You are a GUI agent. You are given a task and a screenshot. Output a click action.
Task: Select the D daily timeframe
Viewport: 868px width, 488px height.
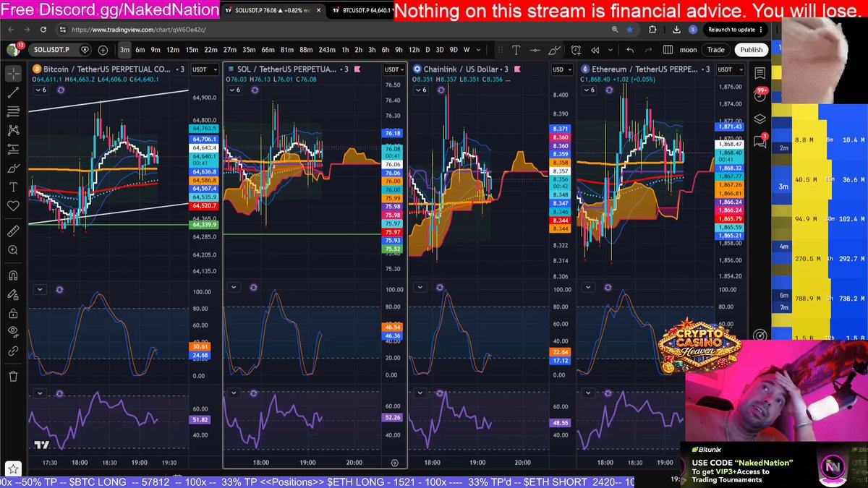click(427, 50)
